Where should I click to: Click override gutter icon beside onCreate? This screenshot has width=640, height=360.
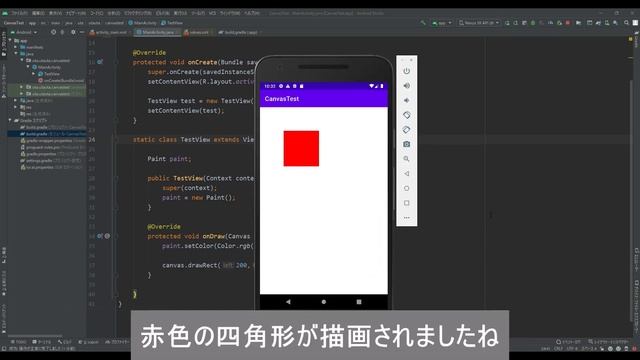(100, 62)
